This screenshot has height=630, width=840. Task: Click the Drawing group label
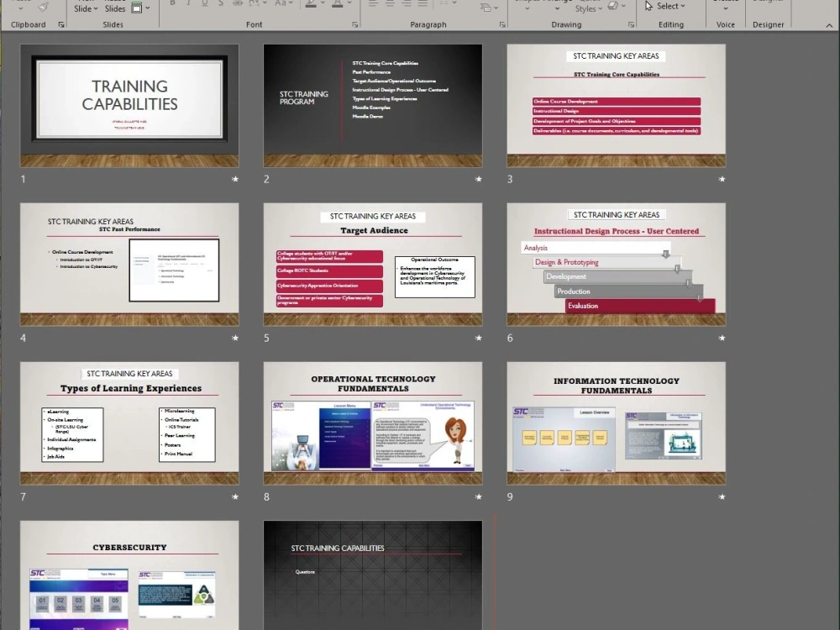pyautogui.click(x=566, y=24)
